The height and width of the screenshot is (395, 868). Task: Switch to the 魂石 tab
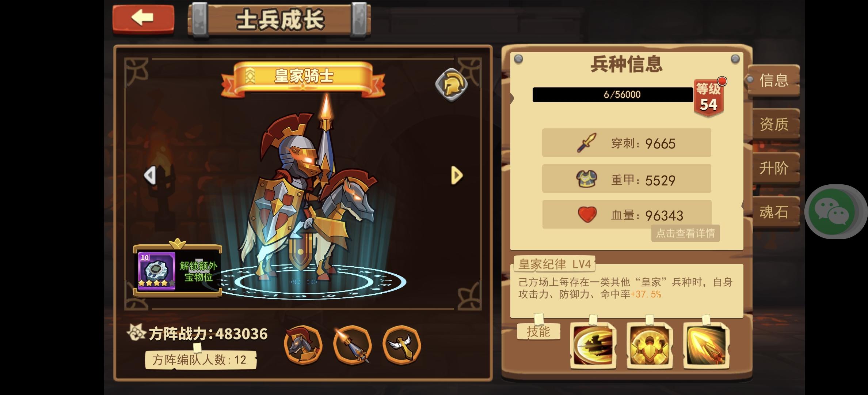click(773, 212)
